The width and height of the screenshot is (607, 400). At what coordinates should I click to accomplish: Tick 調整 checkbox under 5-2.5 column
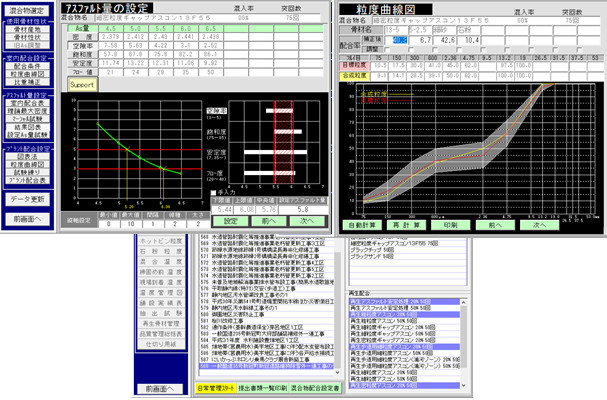coord(411,50)
